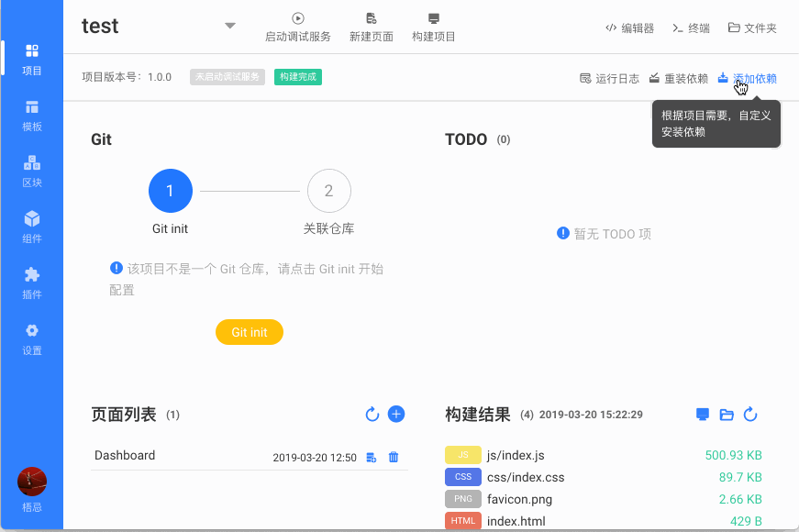
Task: Select step 2 关联仓库 circle
Action: (x=328, y=191)
